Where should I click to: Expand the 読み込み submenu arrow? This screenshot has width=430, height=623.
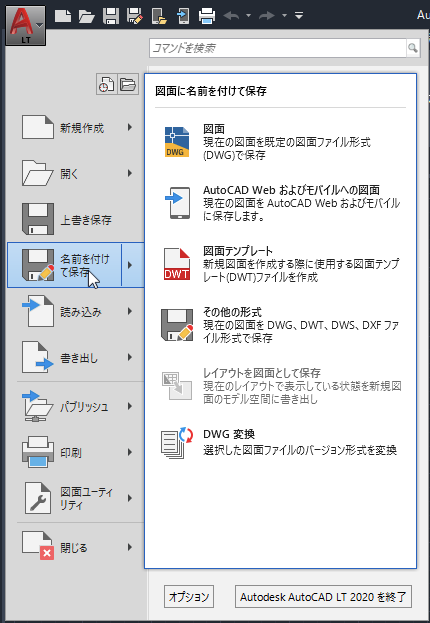130,311
